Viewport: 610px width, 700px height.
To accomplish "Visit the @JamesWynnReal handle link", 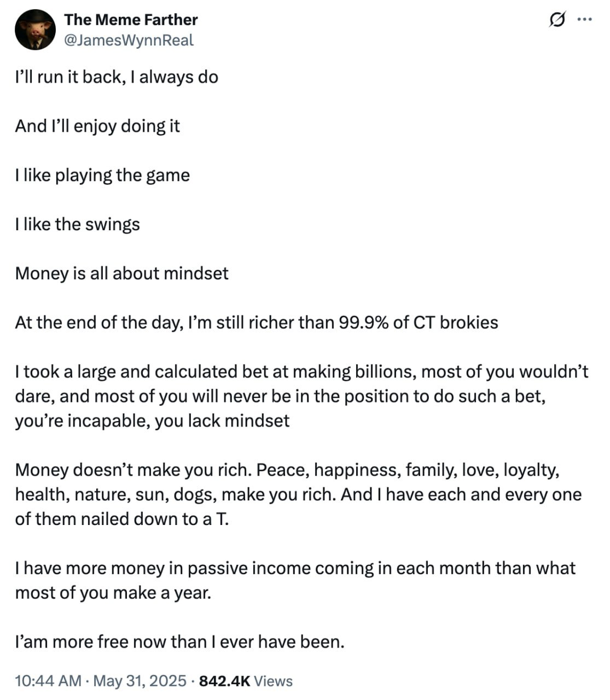I will click(x=129, y=40).
